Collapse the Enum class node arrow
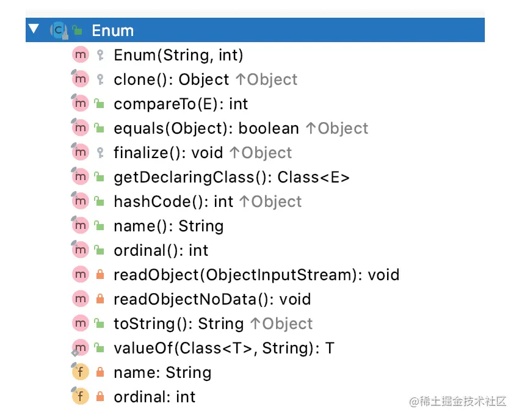This screenshot has width=519, height=420. 34,29
